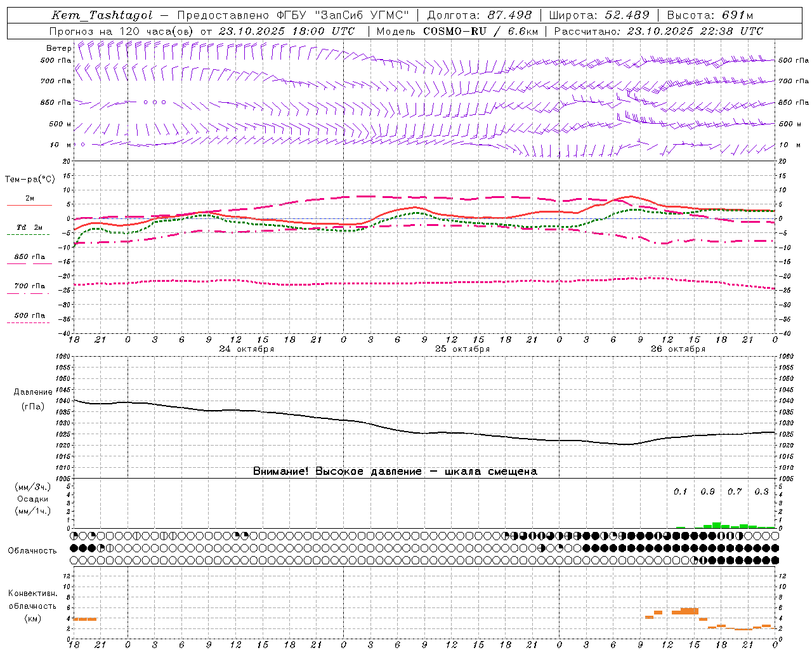Click the latitude value 52.489
This screenshot has width=812, height=650.
(x=627, y=15)
